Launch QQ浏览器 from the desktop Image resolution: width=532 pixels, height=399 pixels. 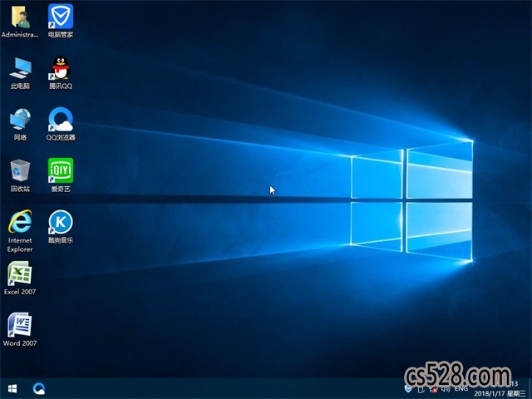61,124
